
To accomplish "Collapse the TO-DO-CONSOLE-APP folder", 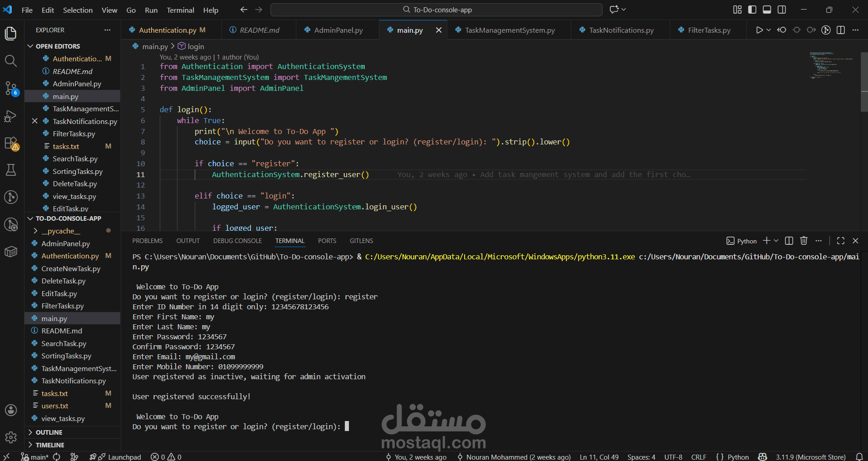I will point(30,218).
